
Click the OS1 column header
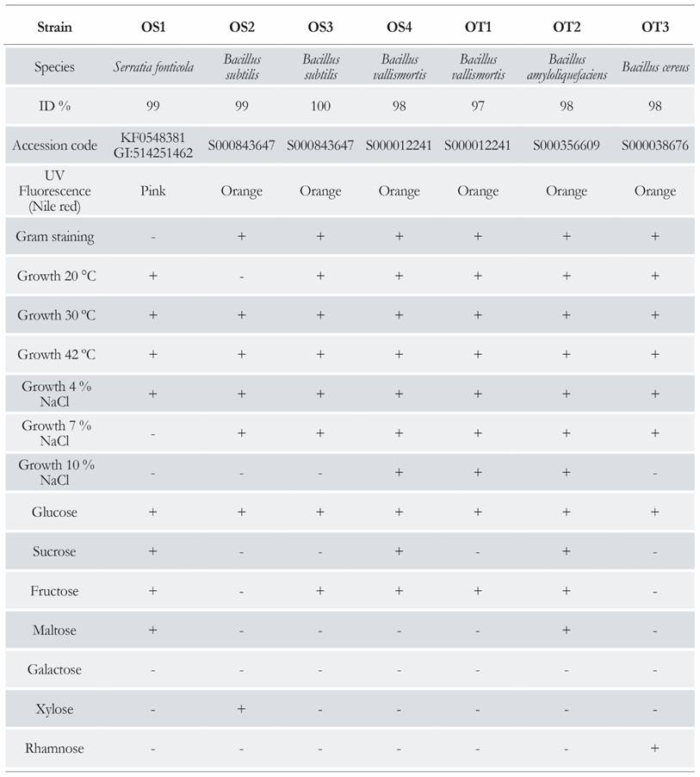tap(152, 27)
